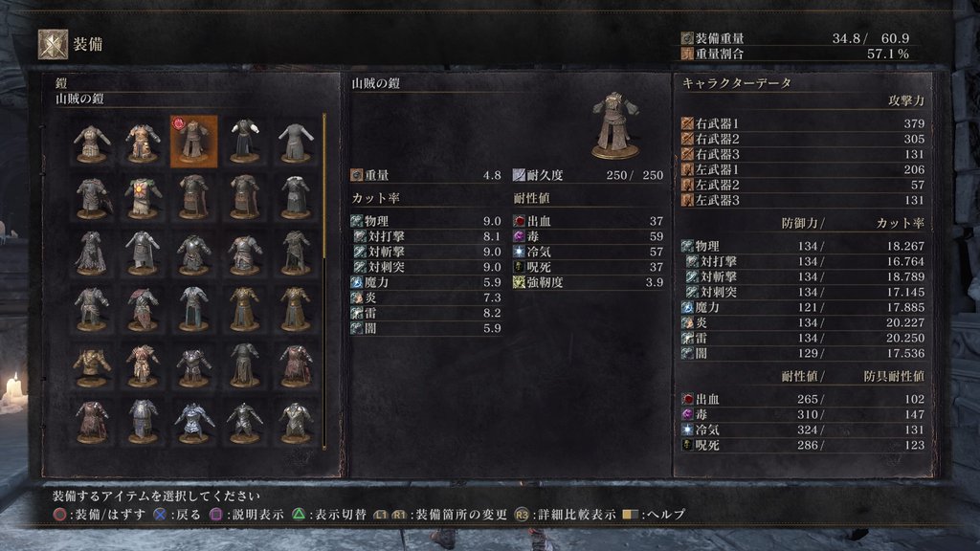Click the circle button icon for 装備/はずす

[x=60, y=515]
